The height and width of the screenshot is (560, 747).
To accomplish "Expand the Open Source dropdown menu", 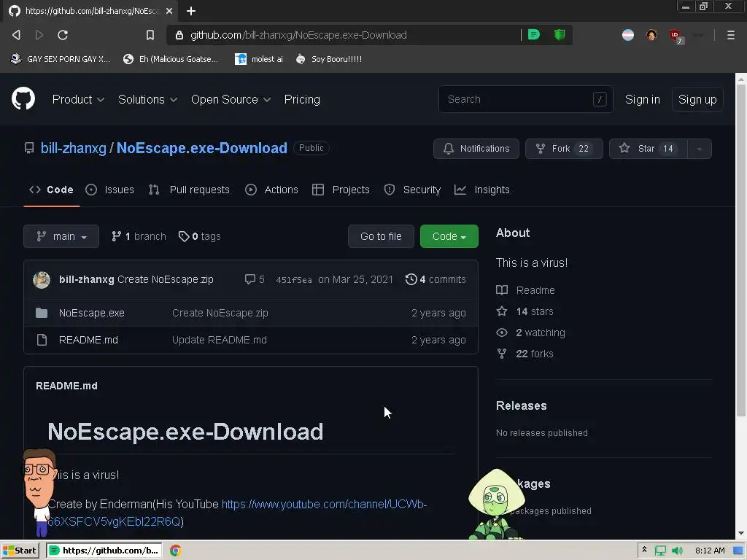I will coord(231,99).
